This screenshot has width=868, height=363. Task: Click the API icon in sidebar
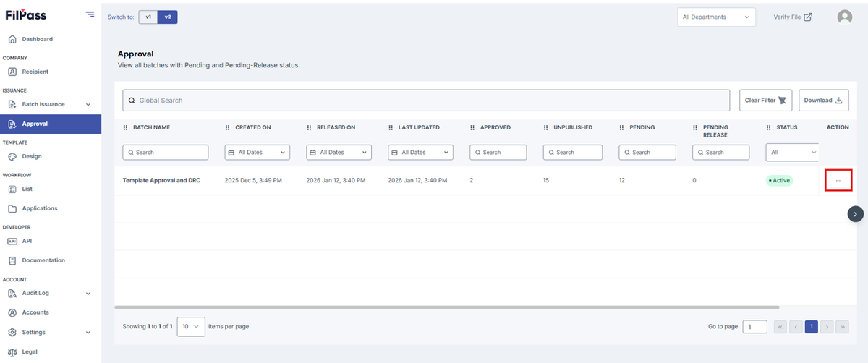(12, 241)
